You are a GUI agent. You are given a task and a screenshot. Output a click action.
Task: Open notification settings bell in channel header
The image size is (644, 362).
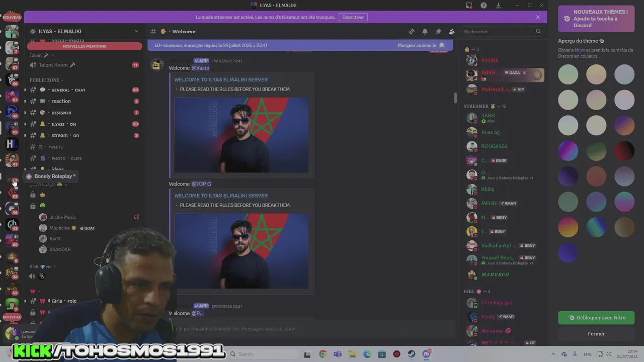[x=425, y=31]
